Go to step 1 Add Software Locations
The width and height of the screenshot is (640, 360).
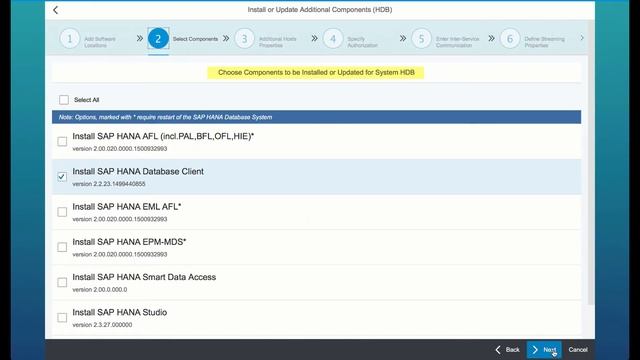pyautogui.click(x=69, y=39)
